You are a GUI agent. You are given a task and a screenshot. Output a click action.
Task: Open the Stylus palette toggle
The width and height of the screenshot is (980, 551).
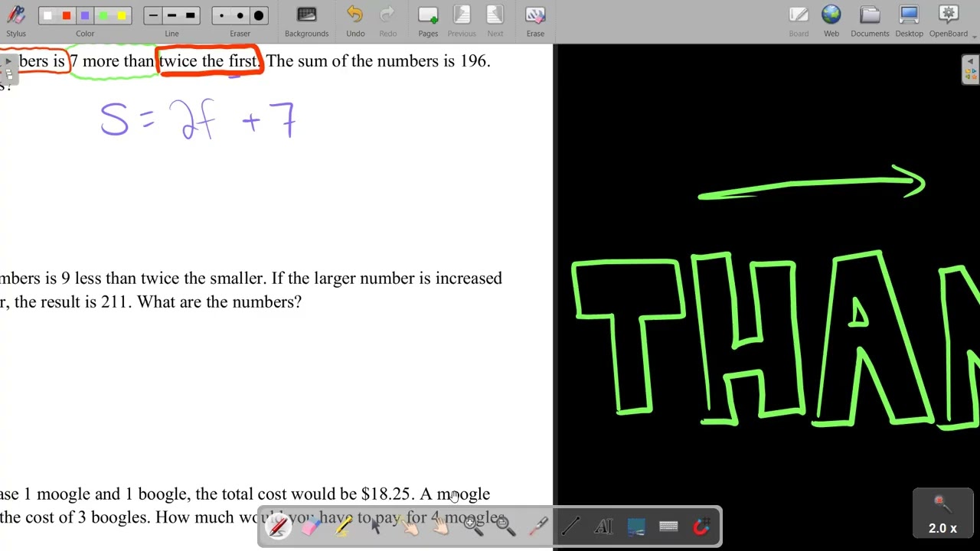pos(15,21)
